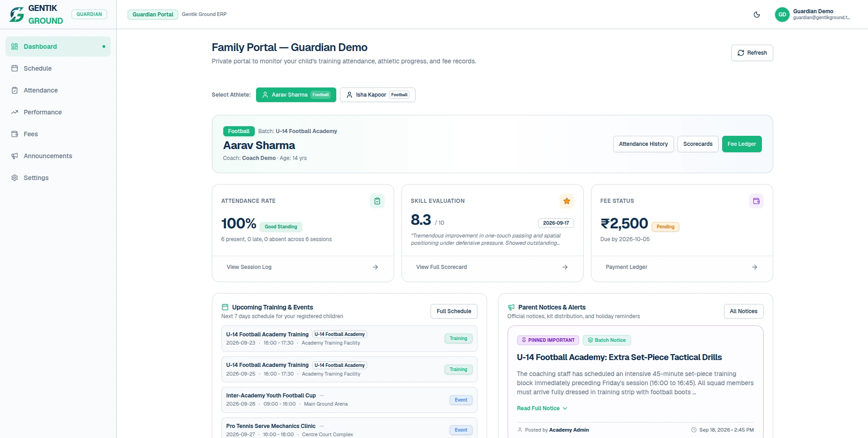Open the All Notices button
This screenshot has height=438, width=868.
[x=744, y=311]
